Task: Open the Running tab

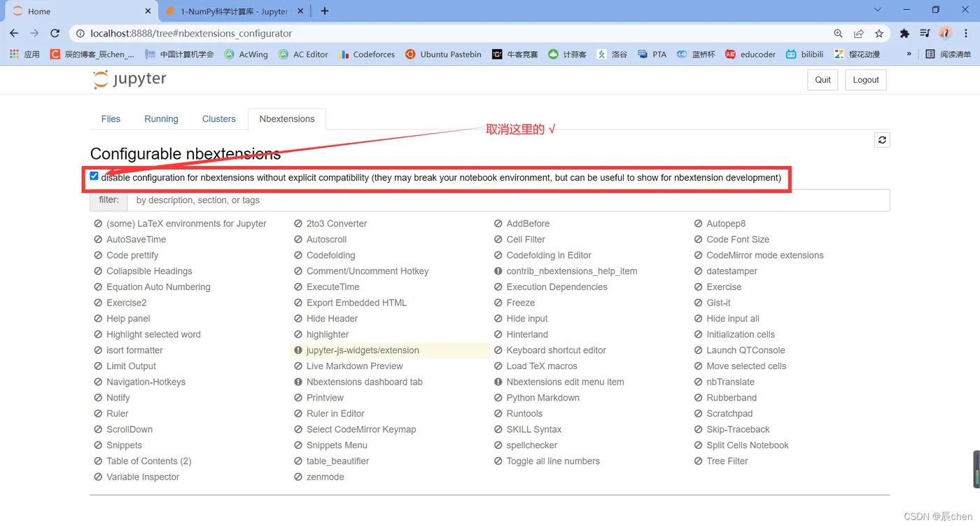Action: [x=161, y=119]
